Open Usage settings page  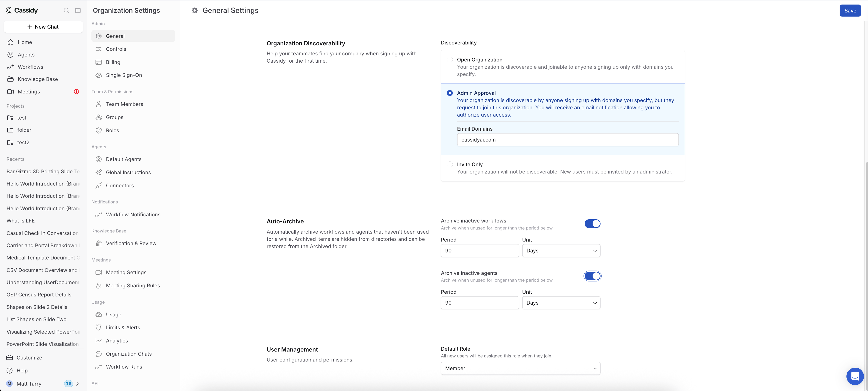(133, 315)
